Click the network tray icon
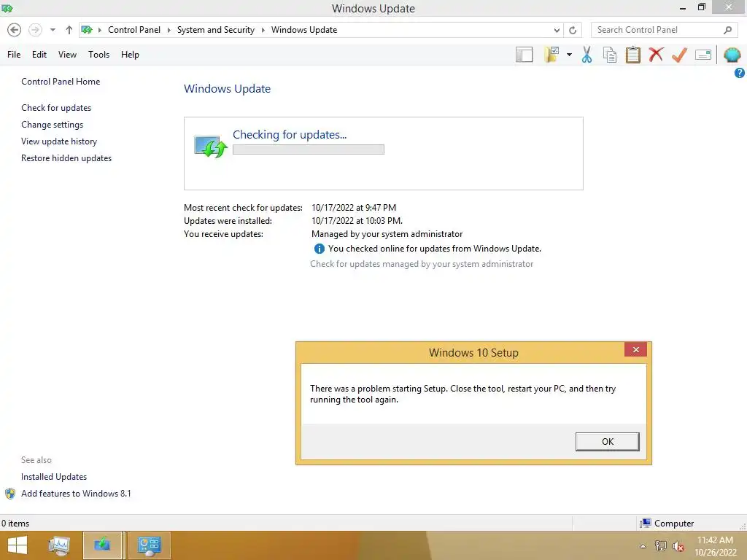Image resolution: width=747 pixels, height=560 pixels. pyautogui.click(x=660, y=546)
